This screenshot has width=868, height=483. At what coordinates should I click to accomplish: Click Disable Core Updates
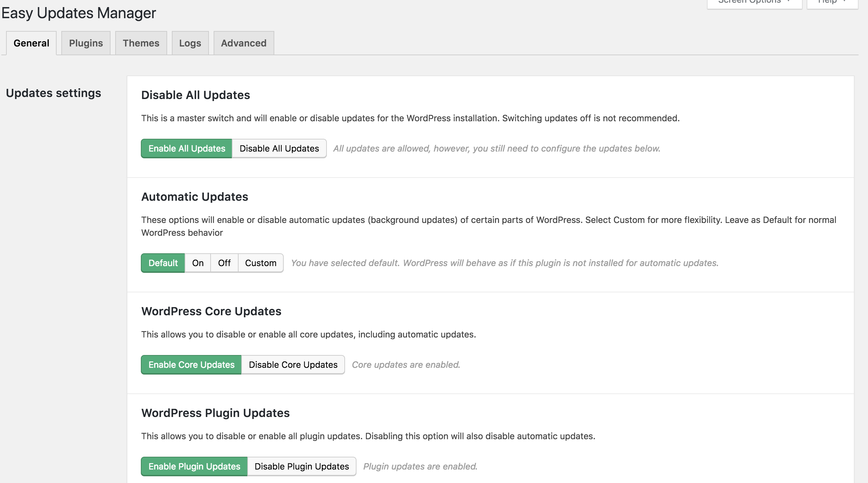293,365
